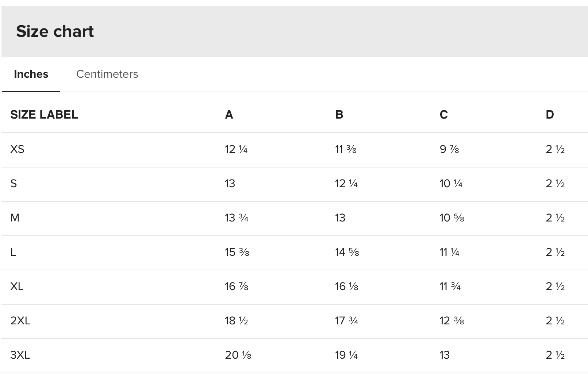Select the 2XL size row label

click(20, 321)
